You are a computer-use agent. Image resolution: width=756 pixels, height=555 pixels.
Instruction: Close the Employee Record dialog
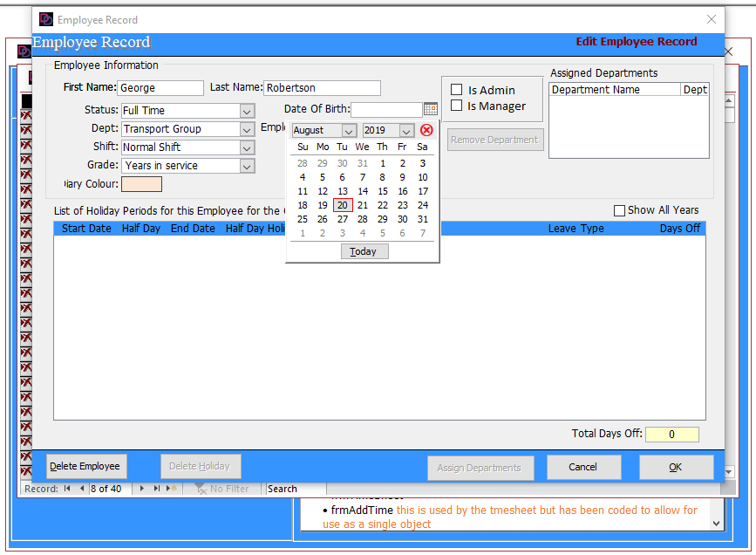pyautogui.click(x=712, y=19)
